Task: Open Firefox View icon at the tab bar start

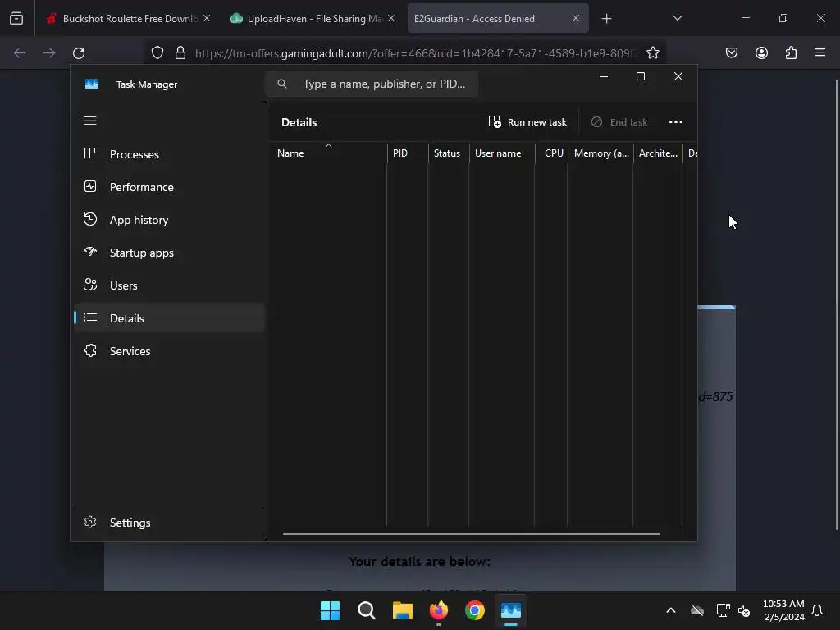Action: pyautogui.click(x=16, y=18)
